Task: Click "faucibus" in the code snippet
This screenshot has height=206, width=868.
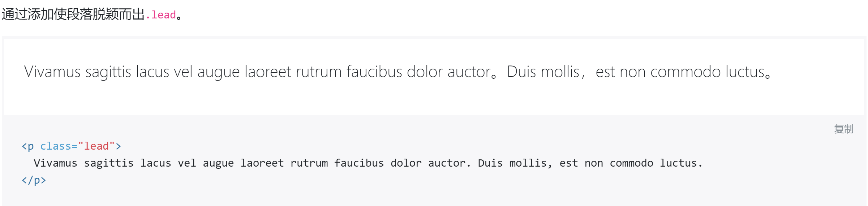Action: point(359,163)
